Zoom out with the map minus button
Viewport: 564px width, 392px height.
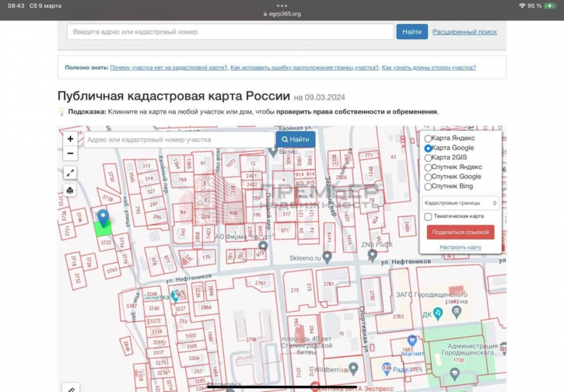[x=70, y=153]
